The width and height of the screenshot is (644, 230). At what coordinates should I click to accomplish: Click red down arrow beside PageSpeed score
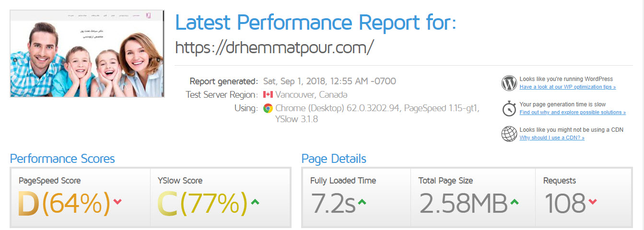click(117, 202)
